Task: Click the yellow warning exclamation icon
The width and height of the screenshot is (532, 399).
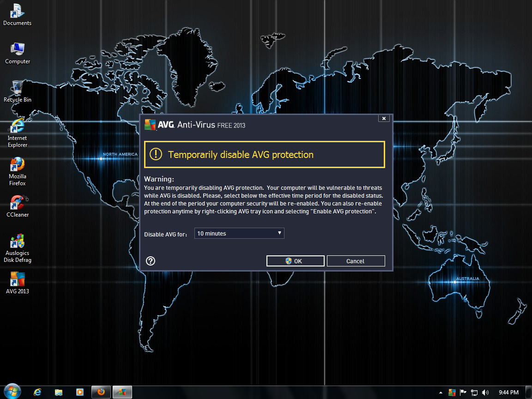Action: (156, 154)
